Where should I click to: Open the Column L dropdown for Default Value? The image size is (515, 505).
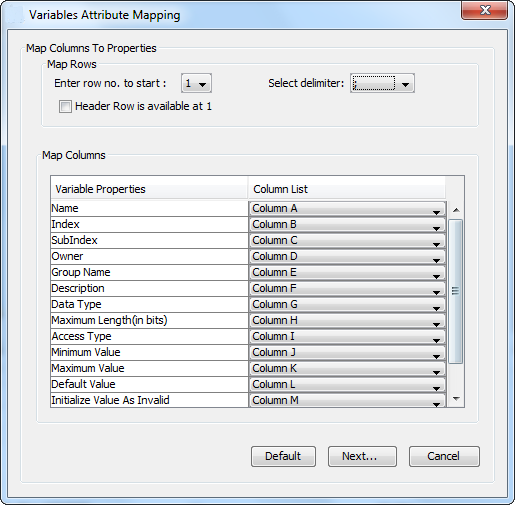pyautogui.click(x=347, y=385)
